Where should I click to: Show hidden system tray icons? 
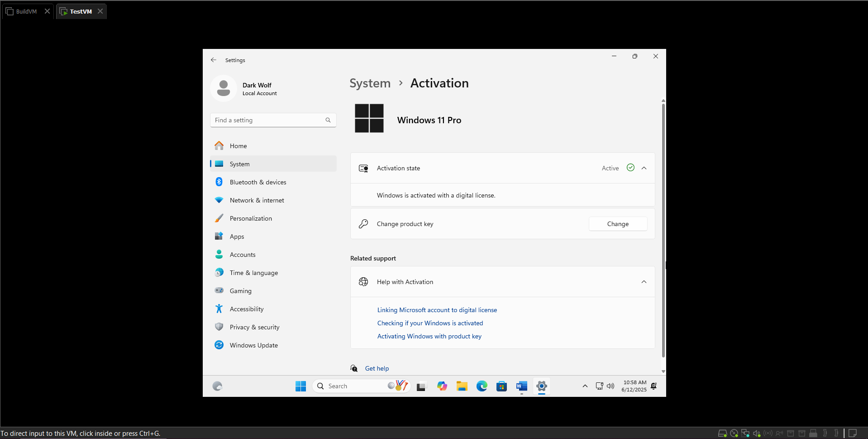coord(585,386)
